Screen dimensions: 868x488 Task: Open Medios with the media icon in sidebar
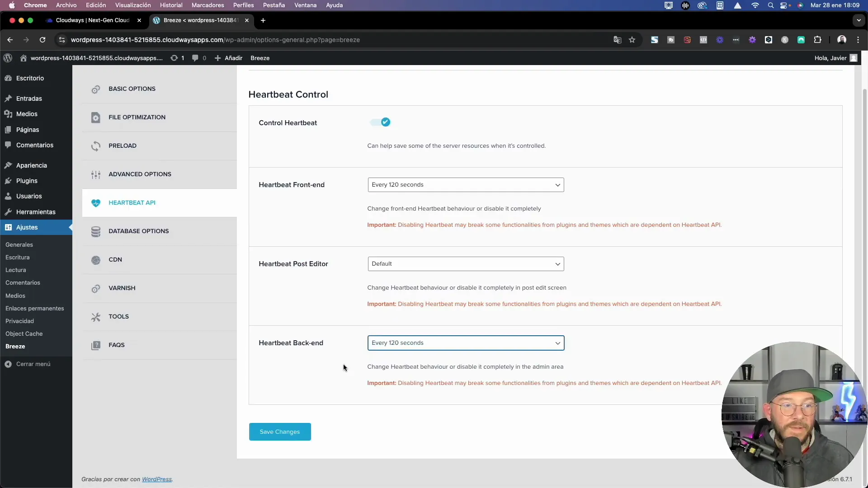point(36,114)
